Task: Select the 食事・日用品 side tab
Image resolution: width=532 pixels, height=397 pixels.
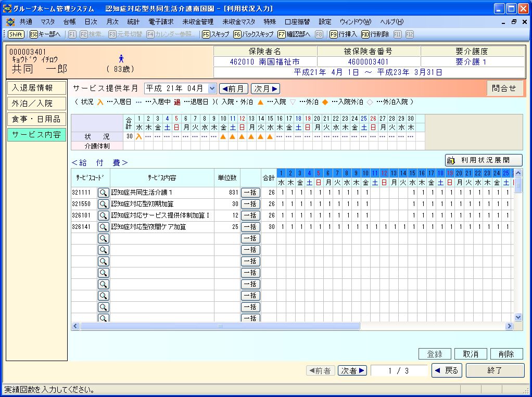Action: click(36, 119)
